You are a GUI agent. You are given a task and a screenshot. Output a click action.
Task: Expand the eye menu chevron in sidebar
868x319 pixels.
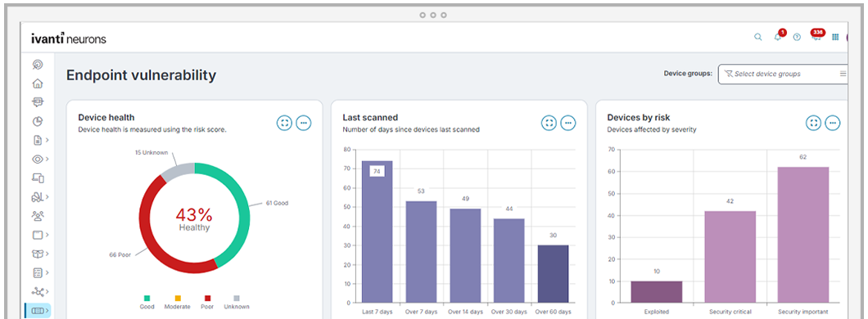click(x=47, y=159)
